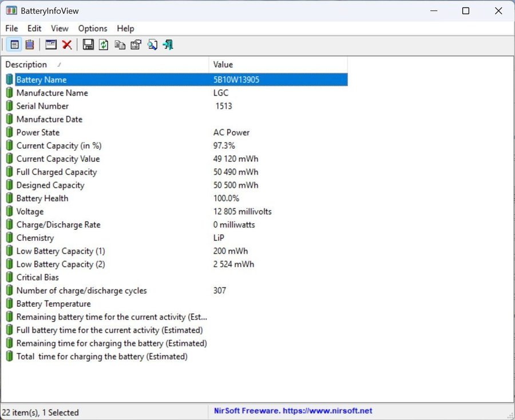Click battery icon beside Critical Bias

[x=10, y=277]
